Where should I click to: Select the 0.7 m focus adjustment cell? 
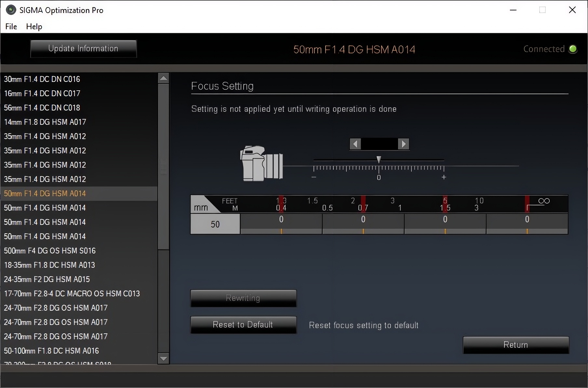[x=363, y=223]
